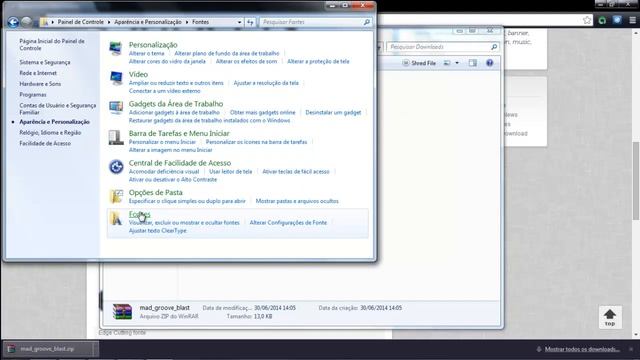Image resolution: width=640 pixels, height=360 pixels.
Task: Click the help question mark in Downloads window
Action: click(x=489, y=63)
